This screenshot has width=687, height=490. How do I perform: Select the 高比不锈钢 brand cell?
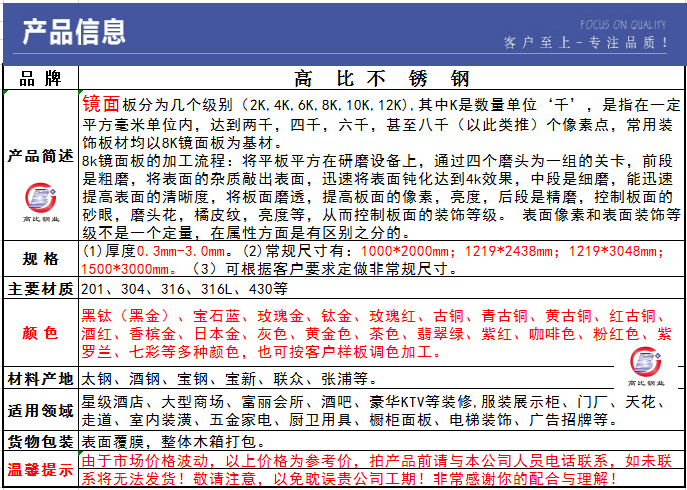pos(381,78)
